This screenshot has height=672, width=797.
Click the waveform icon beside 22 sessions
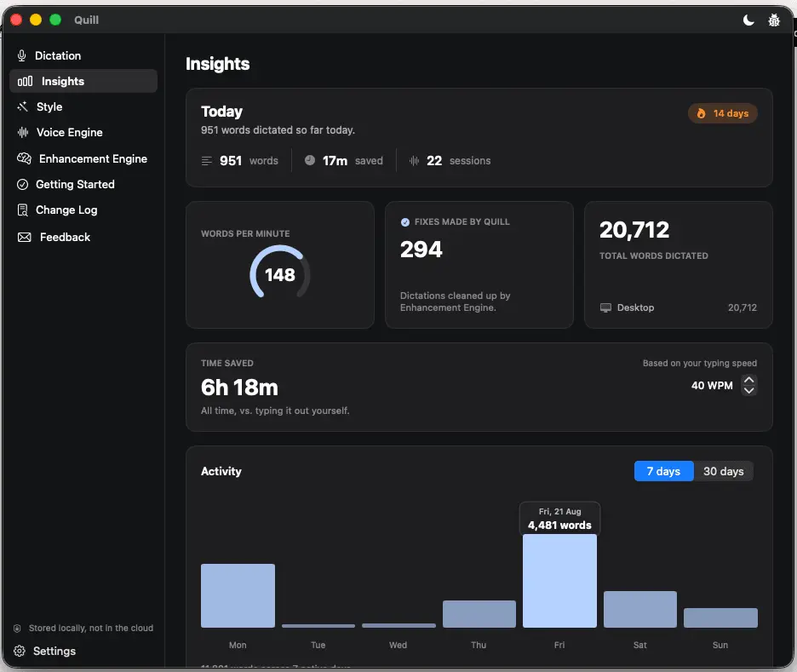[x=415, y=161]
